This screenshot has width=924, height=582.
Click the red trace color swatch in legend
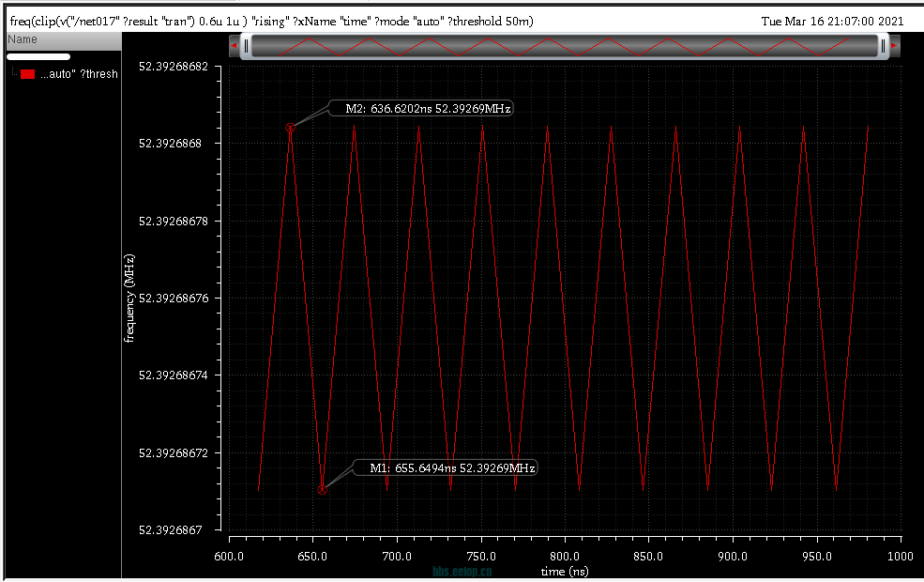(x=28, y=74)
